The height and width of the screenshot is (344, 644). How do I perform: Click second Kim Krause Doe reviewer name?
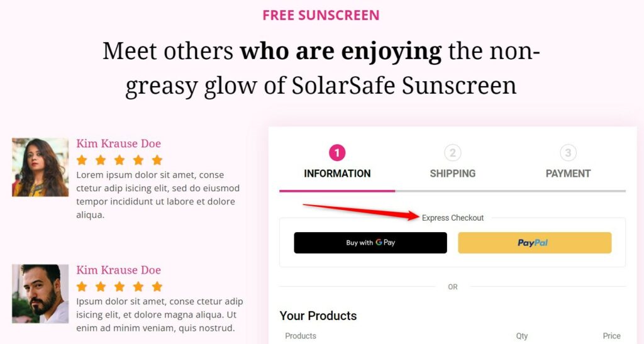pyautogui.click(x=119, y=270)
